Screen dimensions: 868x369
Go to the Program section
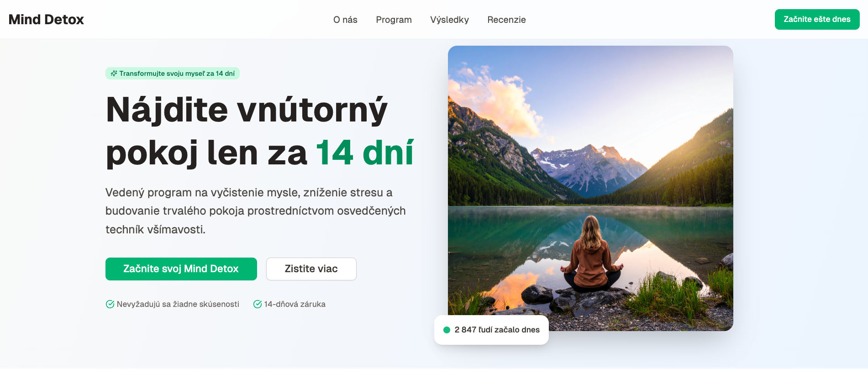[394, 20]
